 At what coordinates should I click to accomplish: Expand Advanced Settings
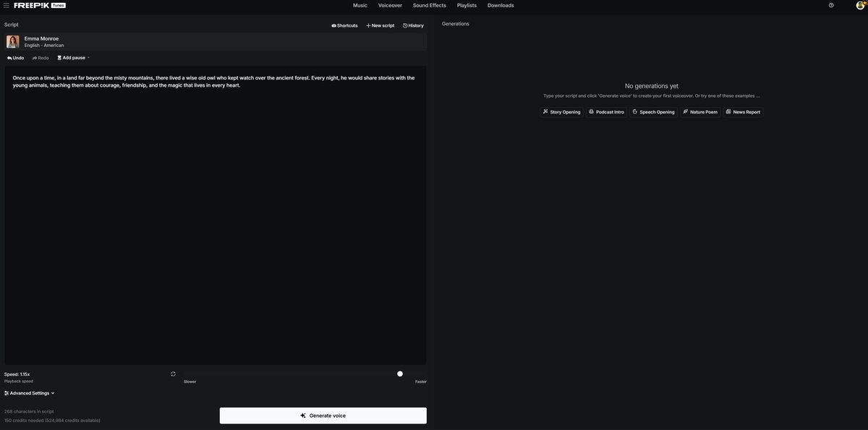click(x=30, y=393)
